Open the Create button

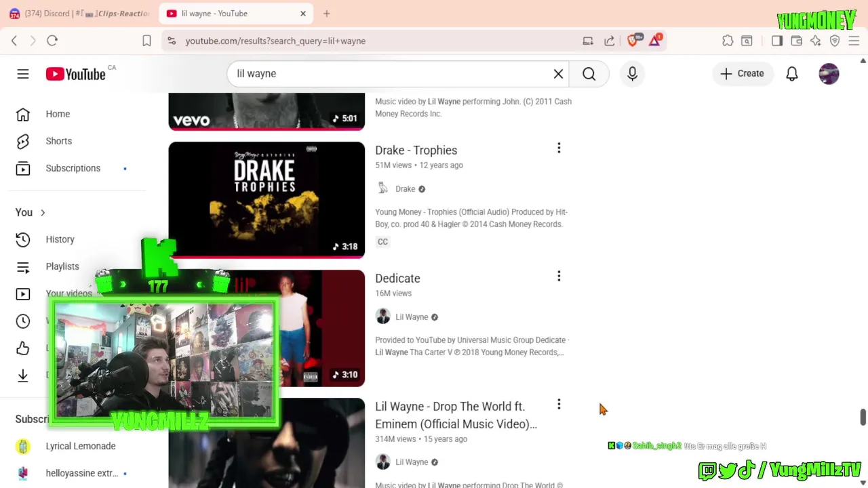743,74
